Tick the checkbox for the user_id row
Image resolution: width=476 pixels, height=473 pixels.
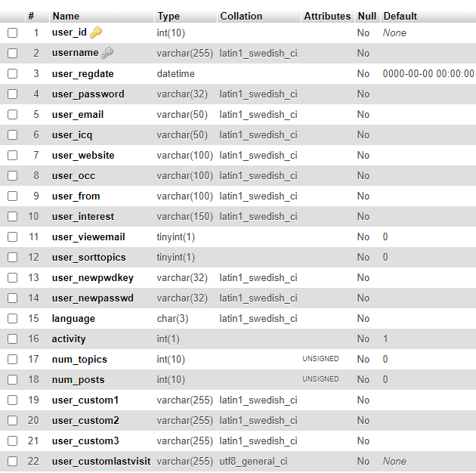point(12,32)
